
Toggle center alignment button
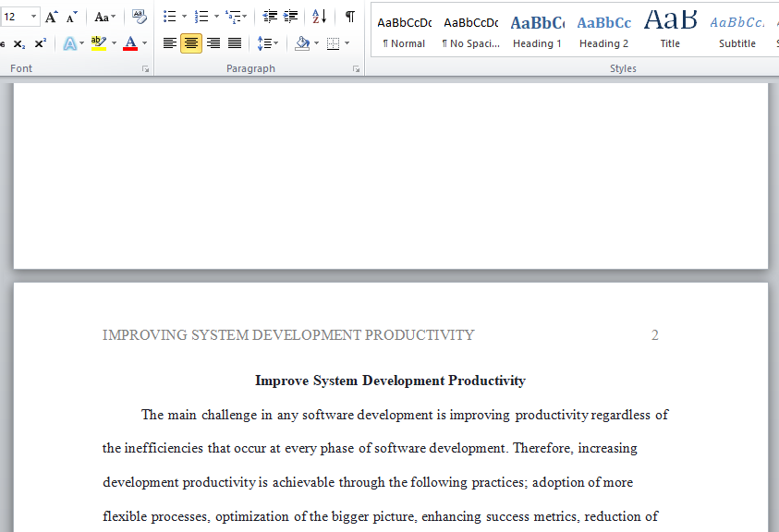[191, 43]
